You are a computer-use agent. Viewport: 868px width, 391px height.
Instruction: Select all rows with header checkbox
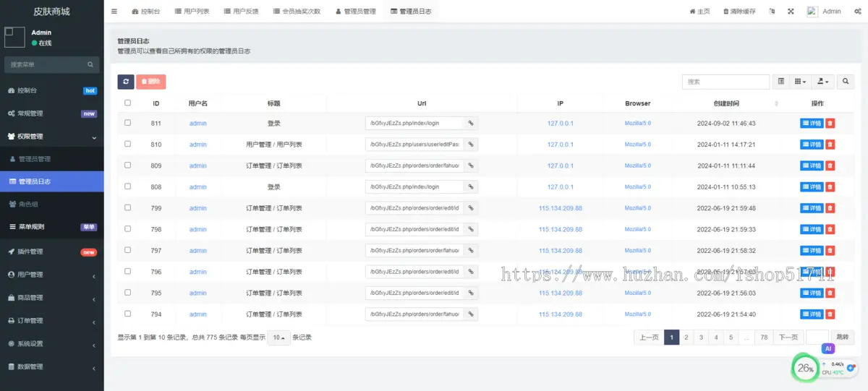click(x=128, y=103)
